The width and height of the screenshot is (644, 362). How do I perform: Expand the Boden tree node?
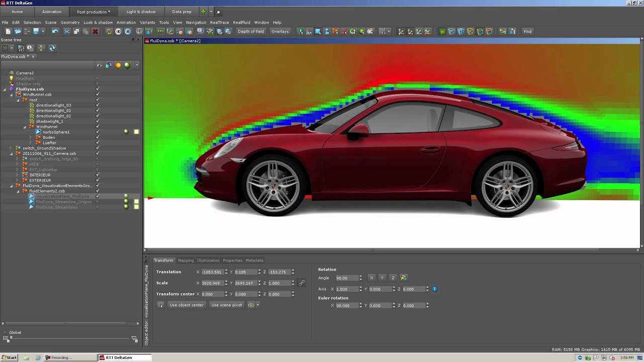[x=31, y=137]
